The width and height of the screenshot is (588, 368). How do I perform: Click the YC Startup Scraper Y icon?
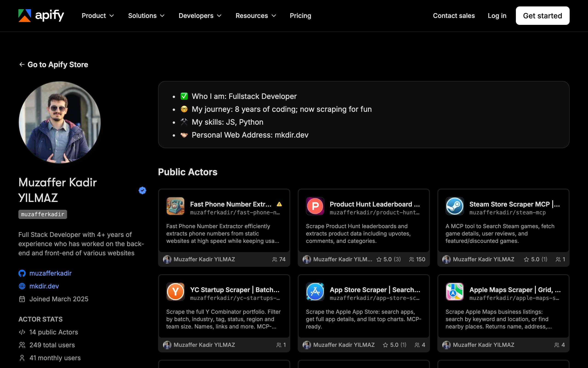(175, 292)
